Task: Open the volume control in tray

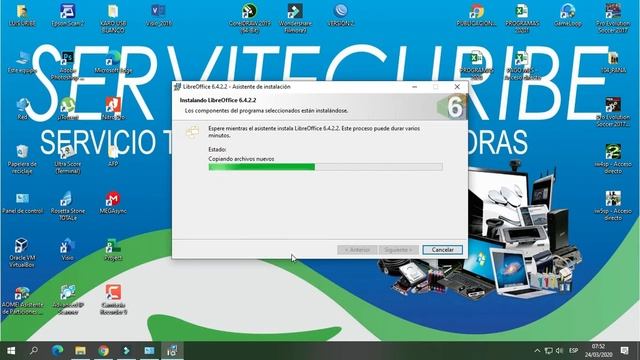Action: pyautogui.click(x=559, y=351)
